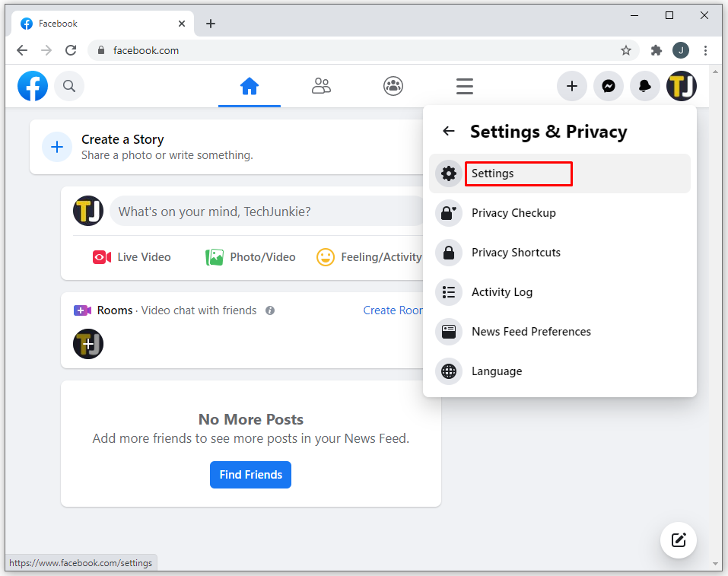This screenshot has width=728, height=576.
Task: Go back using Settings & Privacy arrow
Action: (449, 132)
